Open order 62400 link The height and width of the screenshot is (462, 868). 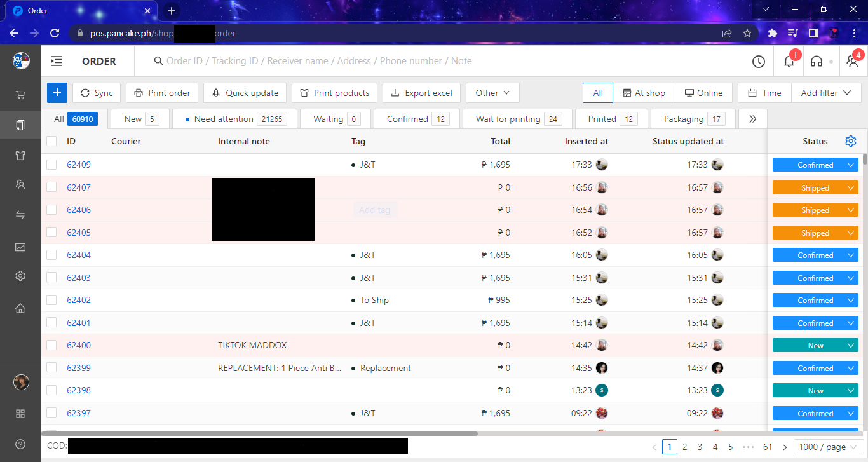79,345
